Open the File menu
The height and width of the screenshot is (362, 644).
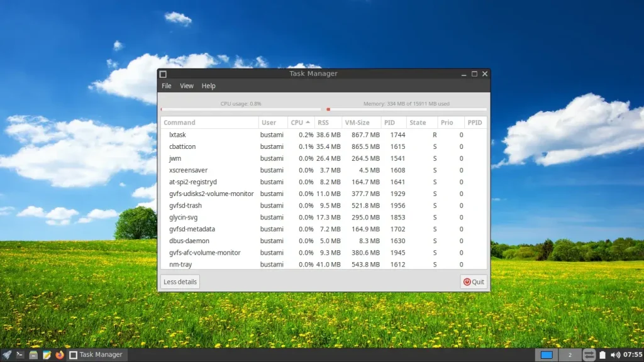(166, 85)
